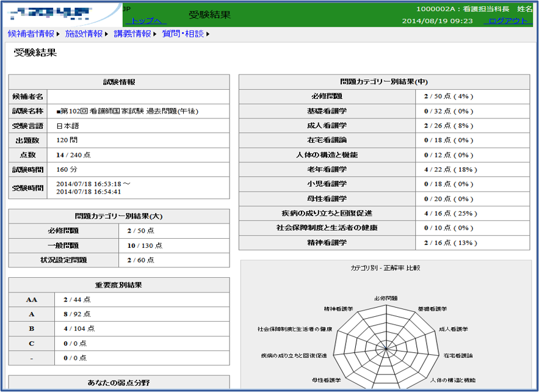Click the 精神看護学 label on the radar chart
Viewport: 539px width, 392px height.
click(x=338, y=309)
